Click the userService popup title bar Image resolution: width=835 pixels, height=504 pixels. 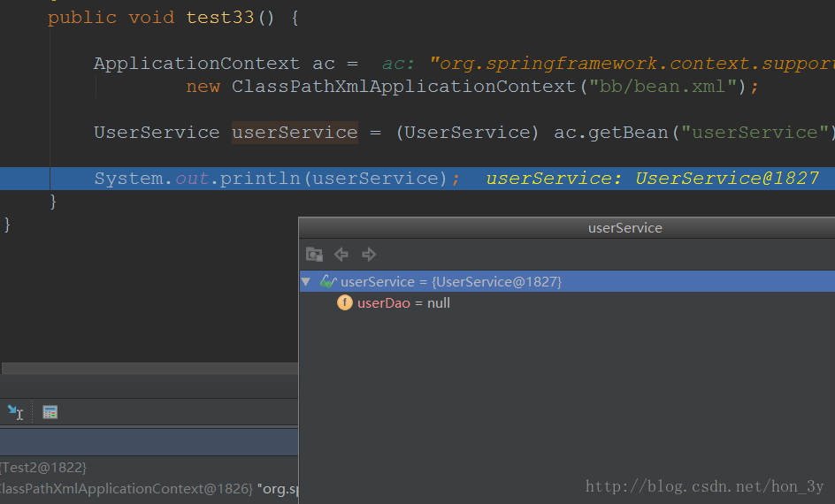click(x=567, y=228)
